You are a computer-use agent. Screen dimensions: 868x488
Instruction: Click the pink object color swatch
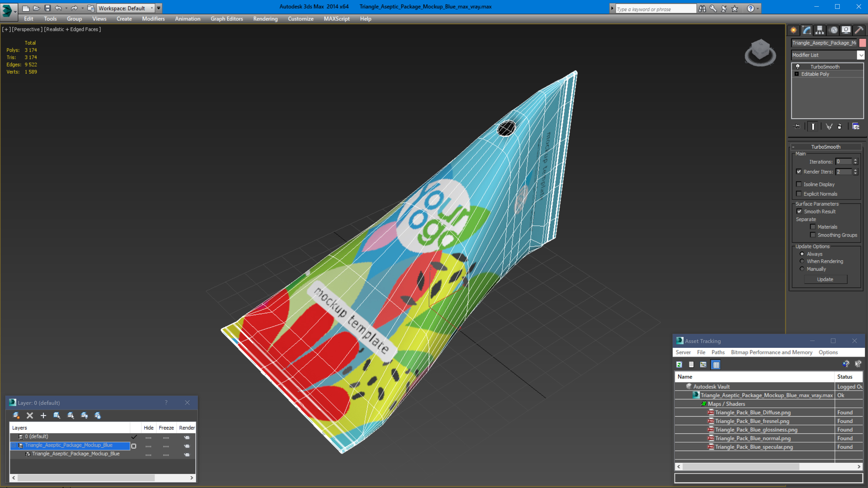862,43
